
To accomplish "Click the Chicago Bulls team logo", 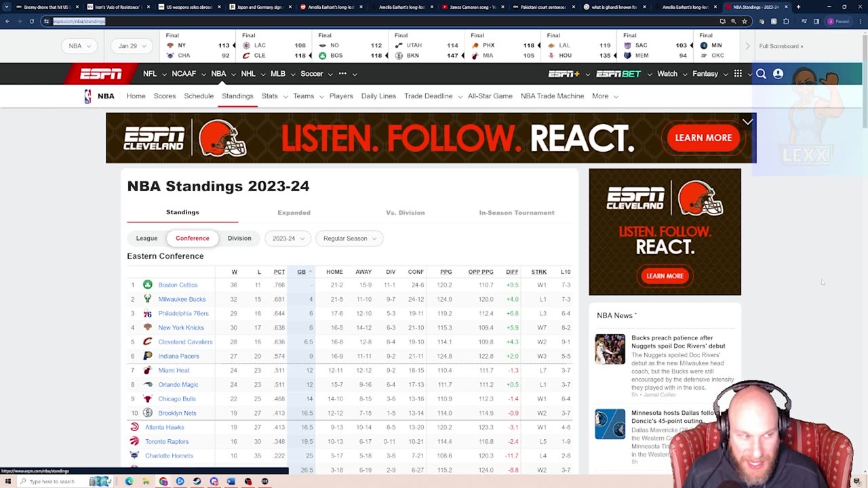I will coord(148,399).
